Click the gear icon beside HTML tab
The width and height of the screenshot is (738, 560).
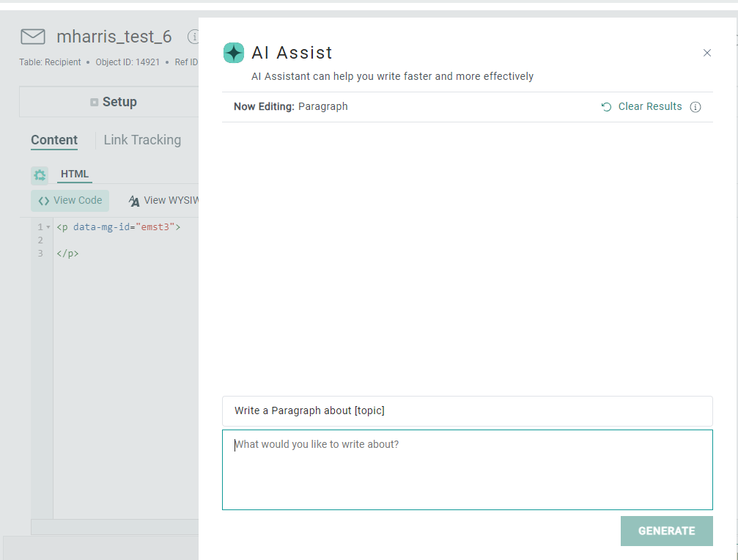coord(40,175)
